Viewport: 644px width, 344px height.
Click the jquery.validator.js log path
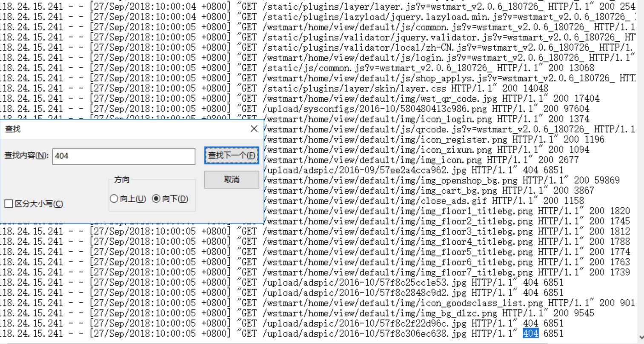point(441,37)
